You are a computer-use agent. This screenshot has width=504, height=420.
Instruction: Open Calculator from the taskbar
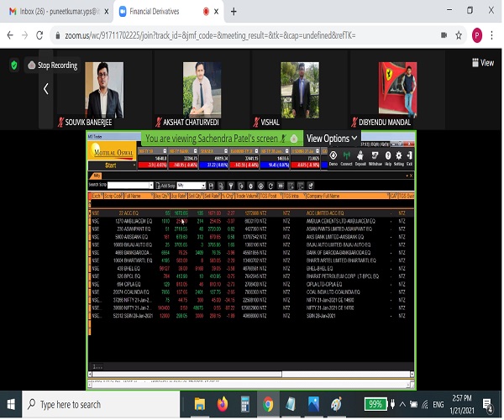(x=245, y=404)
